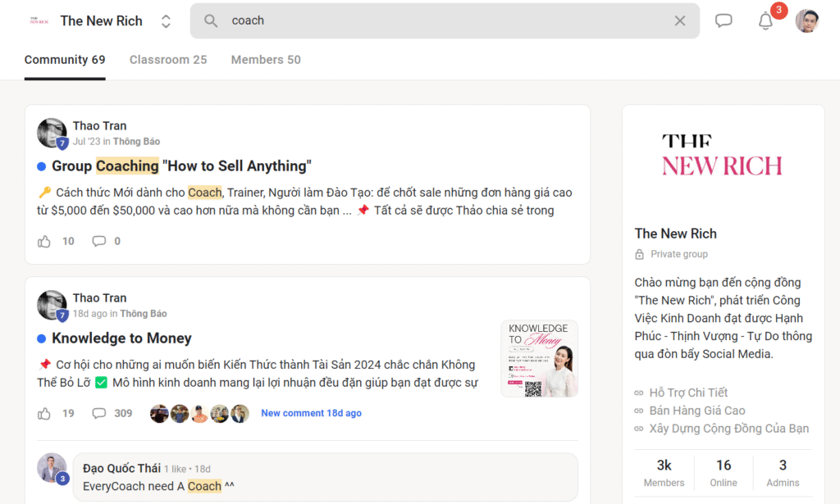Open the Thông Báo category on 18d ago post
The height and width of the screenshot is (504, 840).
144,314
